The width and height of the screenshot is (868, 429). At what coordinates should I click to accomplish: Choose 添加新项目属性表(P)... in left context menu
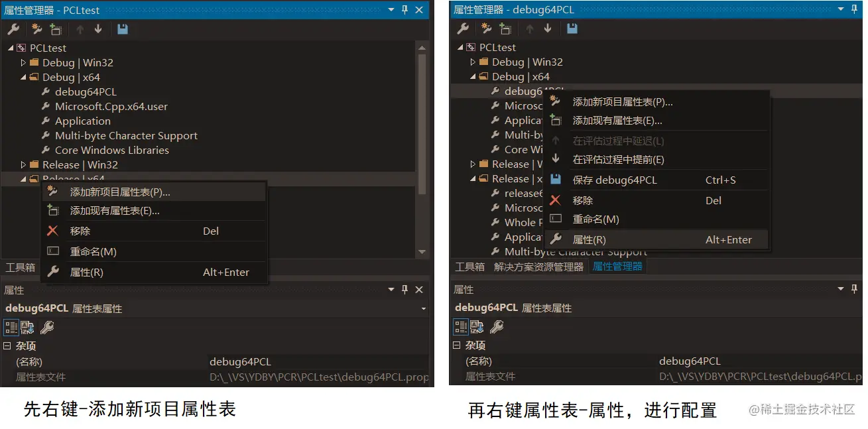[154, 192]
